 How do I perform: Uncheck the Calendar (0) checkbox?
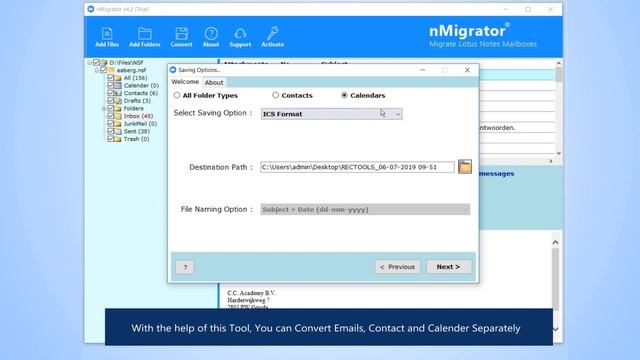pyautogui.click(x=111, y=85)
